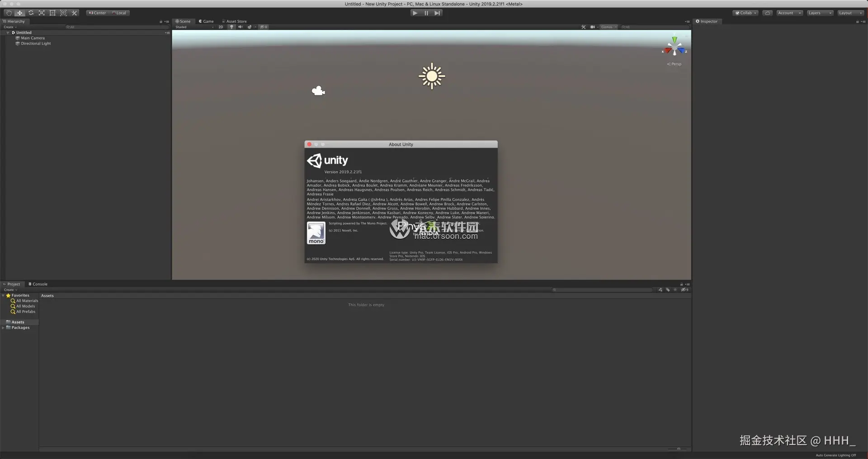Toggle Scene lighting with the lightbulb
The image size is (868, 459).
pyautogui.click(x=231, y=27)
